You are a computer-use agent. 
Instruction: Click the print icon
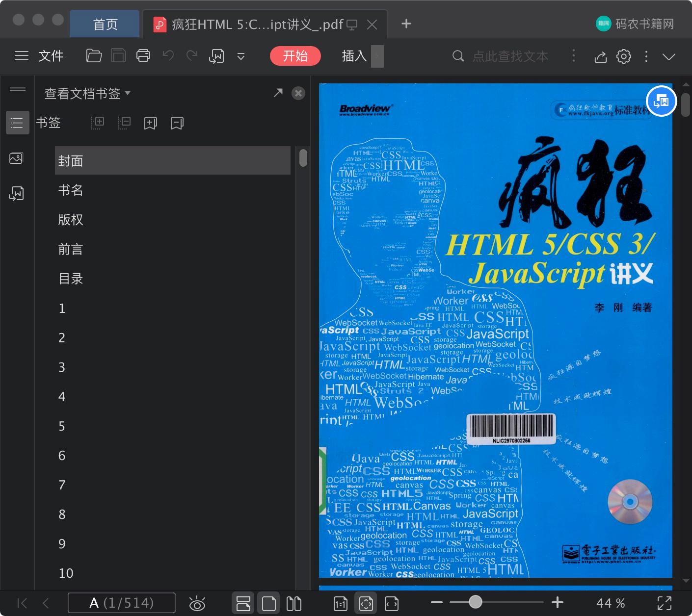click(143, 56)
